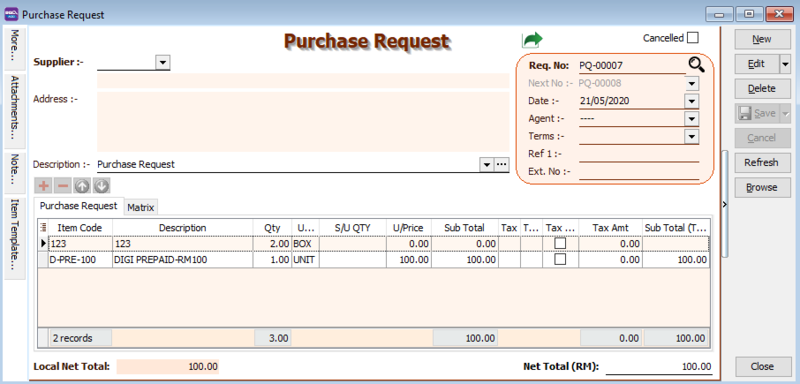Open the Save button dropdown arrow
Viewport: 800px width, 384px height.
(785, 113)
